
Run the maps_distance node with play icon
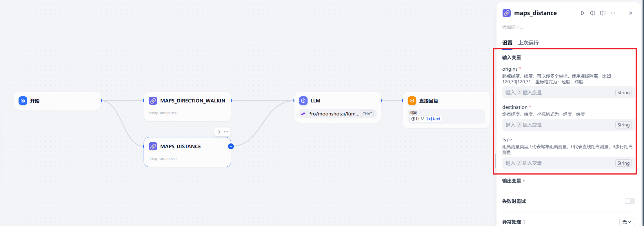pyautogui.click(x=583, y=13)
